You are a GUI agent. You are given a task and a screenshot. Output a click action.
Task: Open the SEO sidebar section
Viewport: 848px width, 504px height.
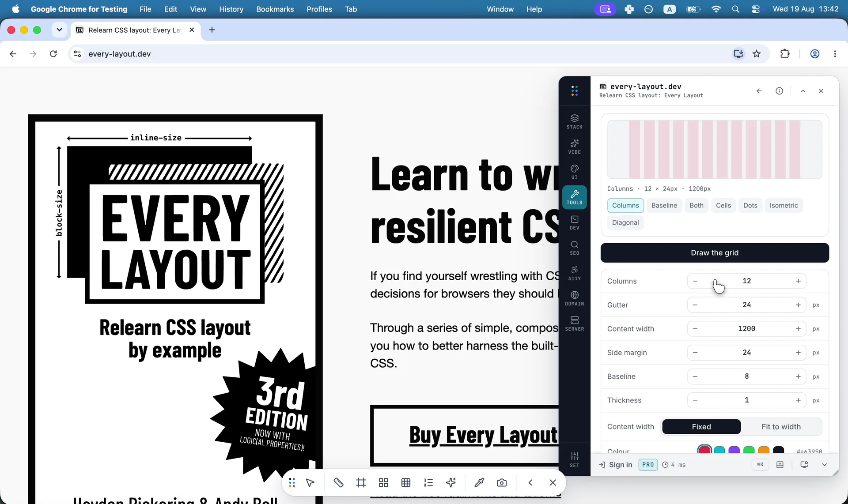tap(574, 248)
